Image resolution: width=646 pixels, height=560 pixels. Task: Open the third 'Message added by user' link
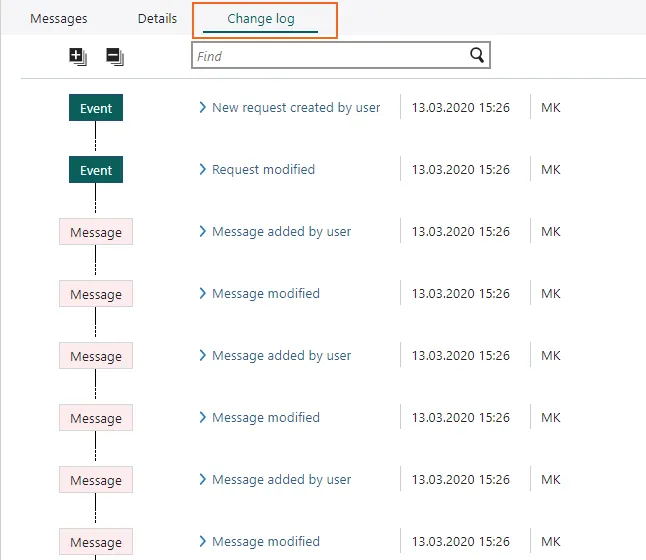click(x=281, y=480)
